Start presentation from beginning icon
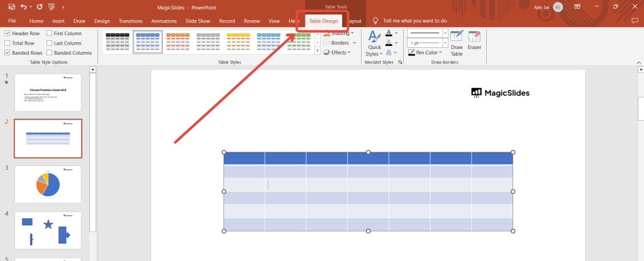644x261 pixels. (x=52, y=6)
